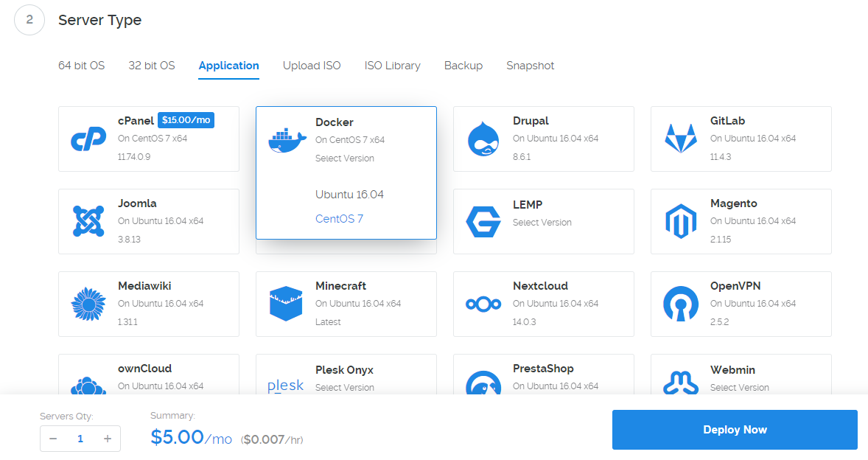Decrease servers quantity with minus button

53,439
